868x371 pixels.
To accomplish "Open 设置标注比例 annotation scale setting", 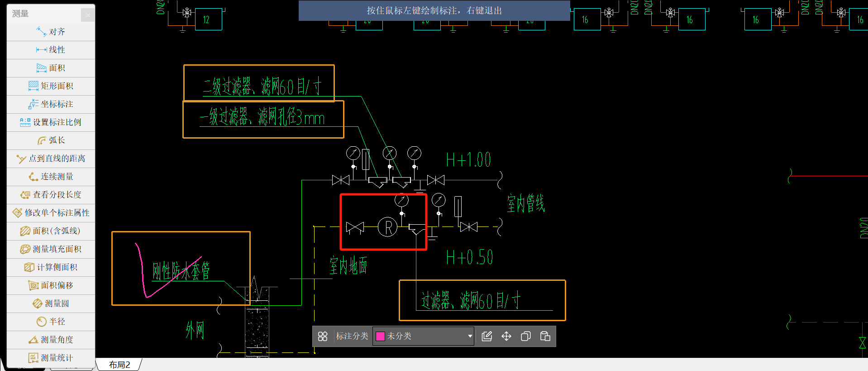I will tap(51, 122).
